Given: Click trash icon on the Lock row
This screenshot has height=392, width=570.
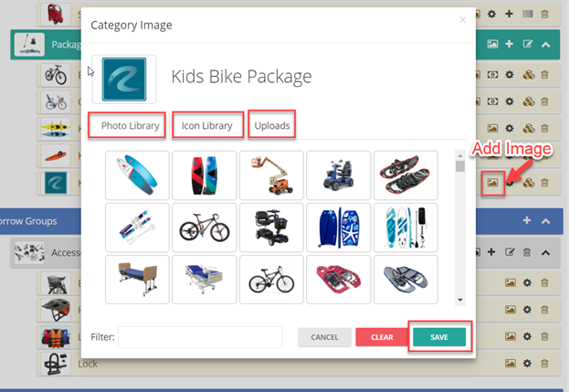Looking at the screenshot, I should [x=544, y=363].
